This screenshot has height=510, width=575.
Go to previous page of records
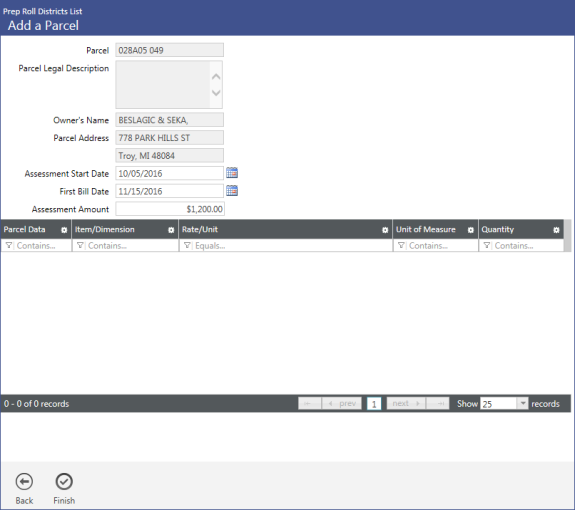point(342,403)
